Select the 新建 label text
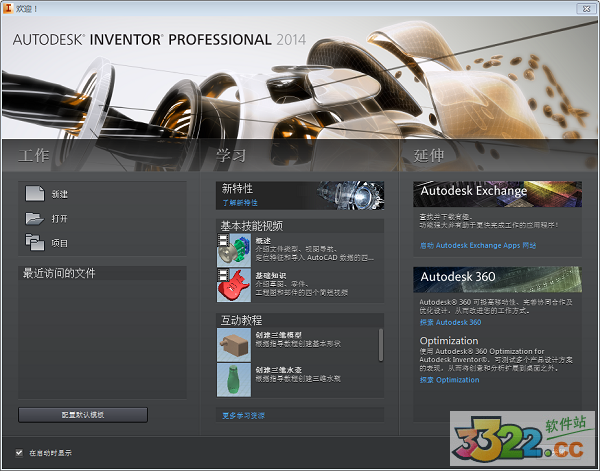The image size is (600, 471). click(x=60, y=194)
